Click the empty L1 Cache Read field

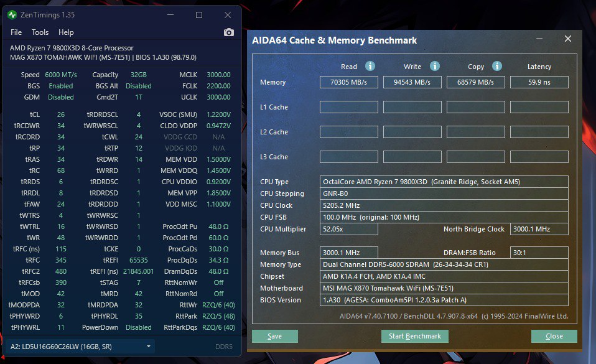point(348,107)
